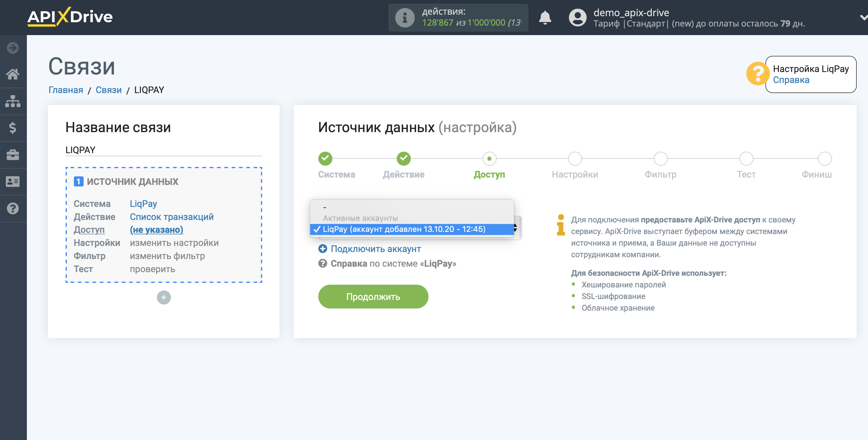Click user avatar icon
The width and height of the screenshot is (868, 440).
pyautogui.click(x=577, y=17)
